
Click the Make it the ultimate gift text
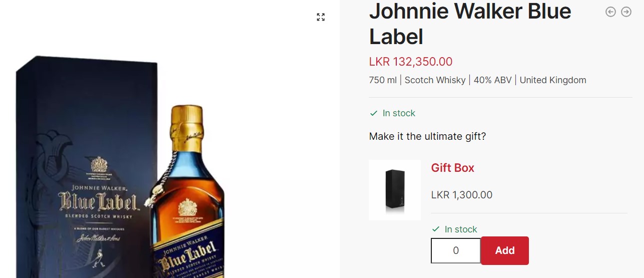tap(427, 136)
